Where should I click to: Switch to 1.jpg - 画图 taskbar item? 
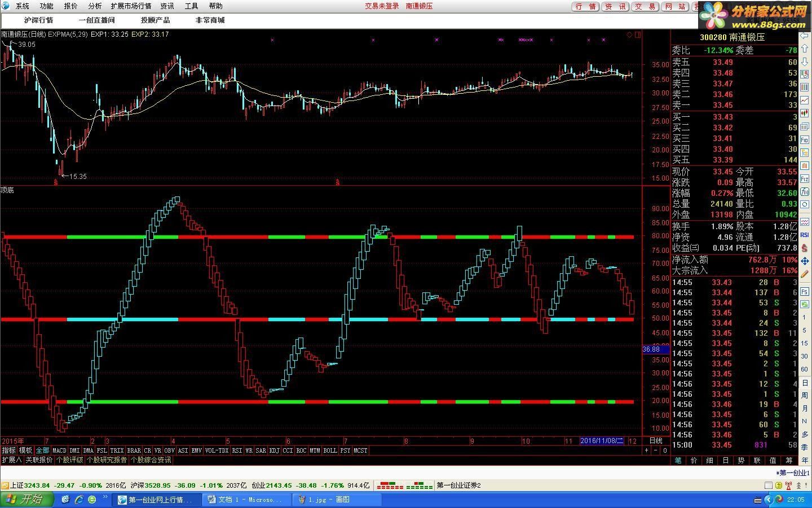[x=337, y=500]
